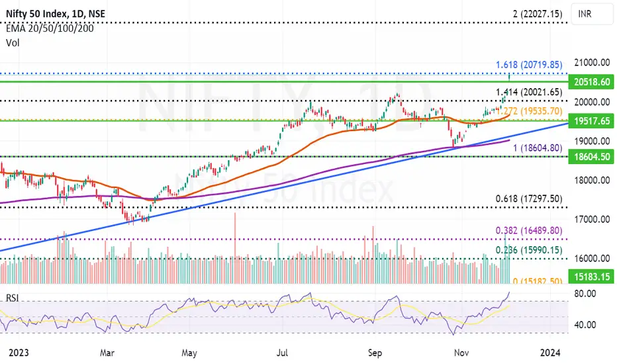
Task: Click the RSI 40.00 axis value
Action: click(585, 325)
